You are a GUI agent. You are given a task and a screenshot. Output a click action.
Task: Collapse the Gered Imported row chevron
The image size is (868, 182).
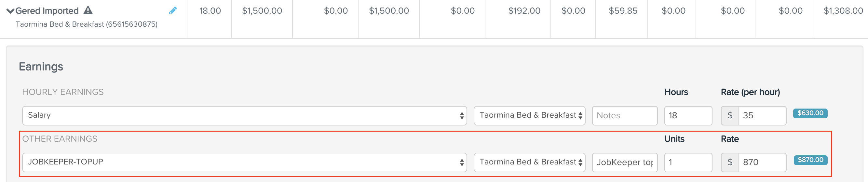pyautogui.click(x=10, y=11)
